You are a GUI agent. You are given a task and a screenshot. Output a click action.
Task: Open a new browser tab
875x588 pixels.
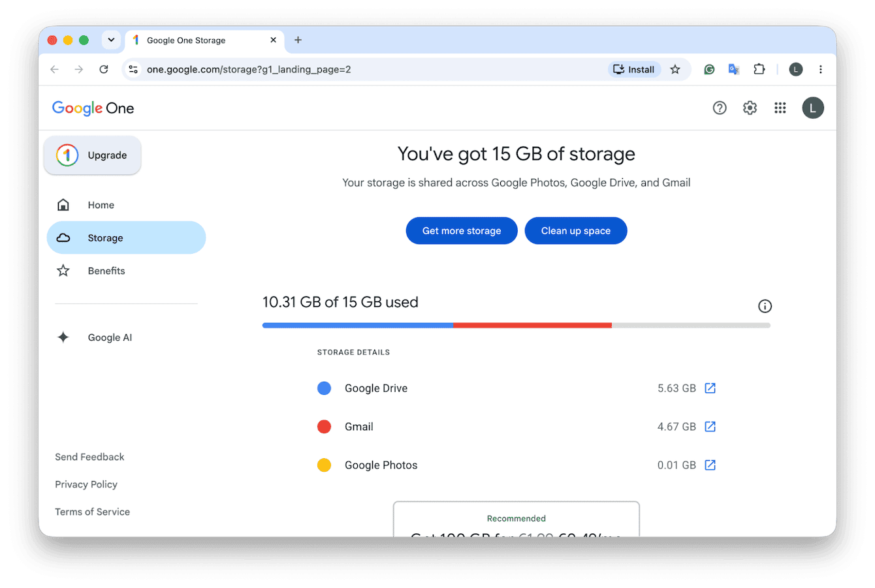pos(298,40)
